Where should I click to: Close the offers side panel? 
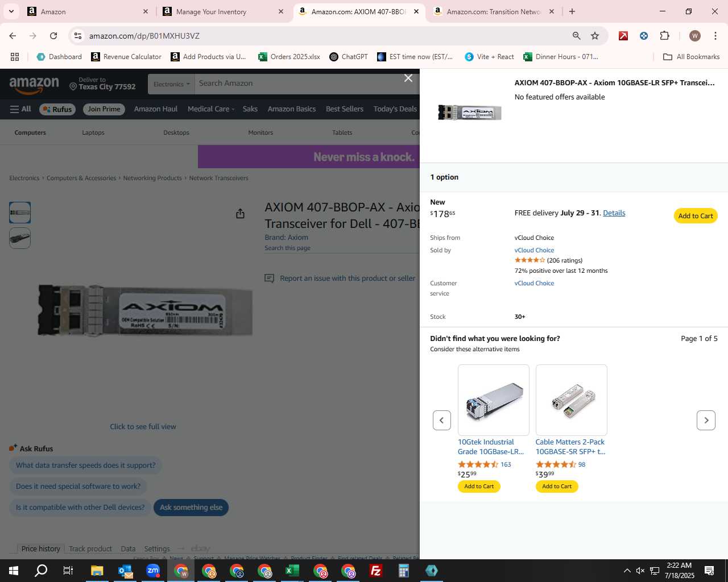(x=408, y=78)
